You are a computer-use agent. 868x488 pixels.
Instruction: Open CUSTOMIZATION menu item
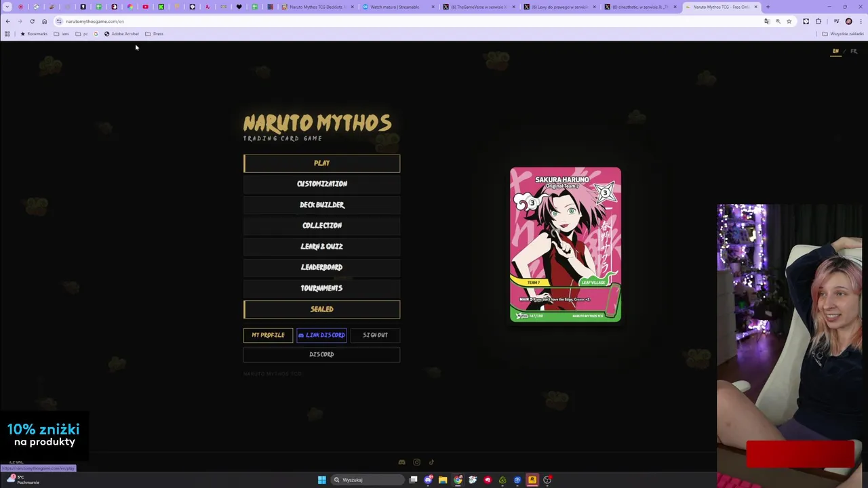[x=321, y=184]
